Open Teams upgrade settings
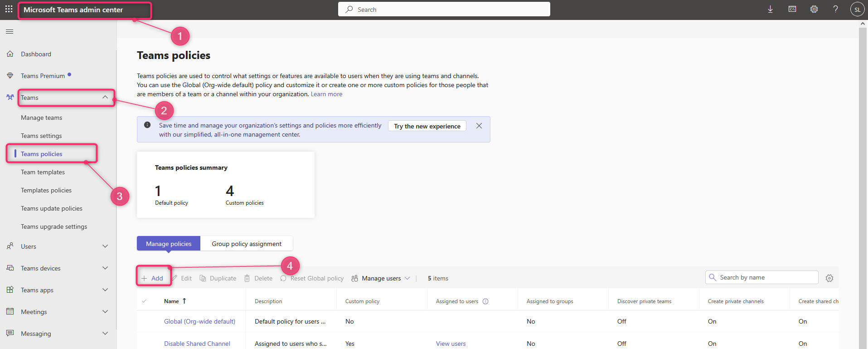Image resolution: width=868 pixels, height=349 pixels. (54, 226)
